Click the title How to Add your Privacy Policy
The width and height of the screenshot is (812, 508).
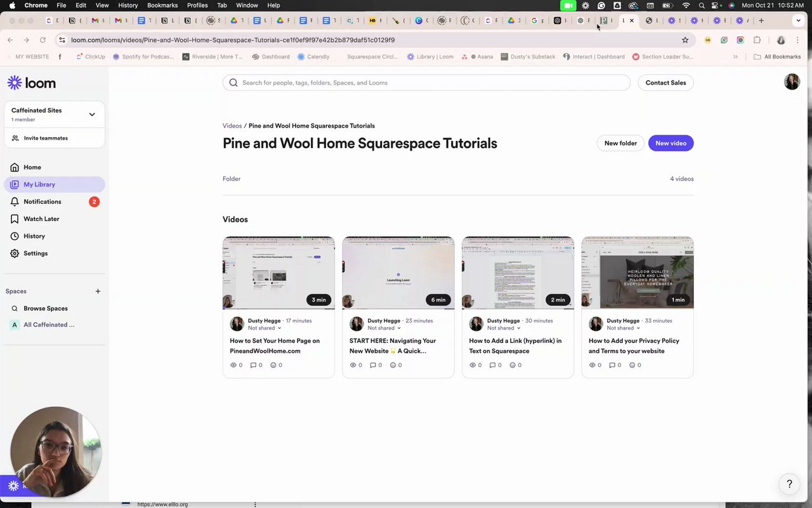pyautogui.click(x=634, y=345)
